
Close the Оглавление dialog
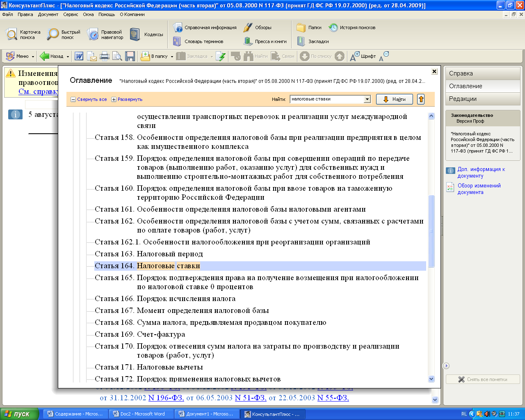click(434, 71)
